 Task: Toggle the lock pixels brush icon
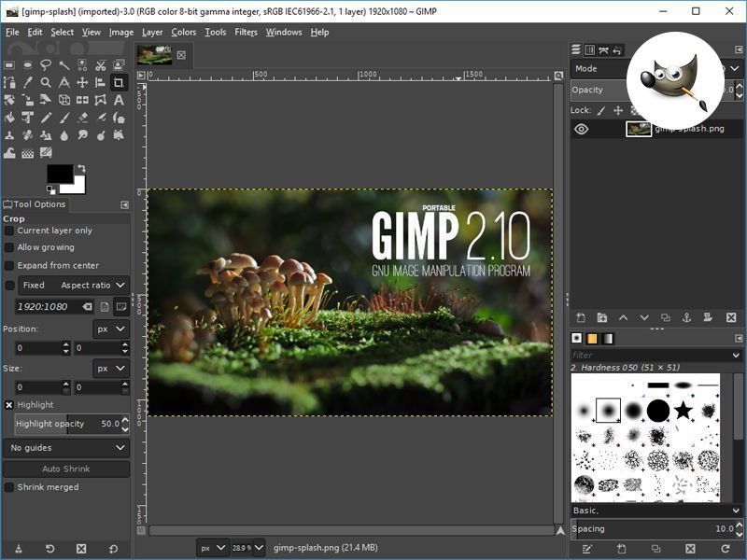pyautogui.click(x=601, y=110)
